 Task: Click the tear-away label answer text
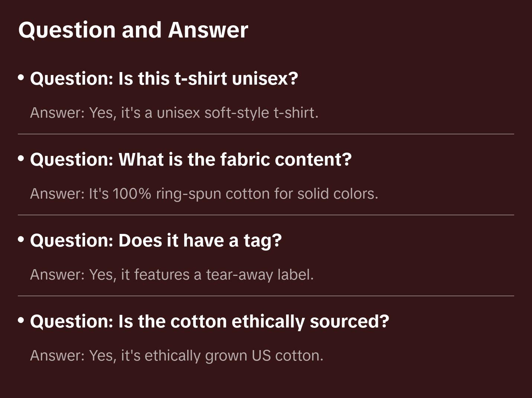(x=172, y=275)
